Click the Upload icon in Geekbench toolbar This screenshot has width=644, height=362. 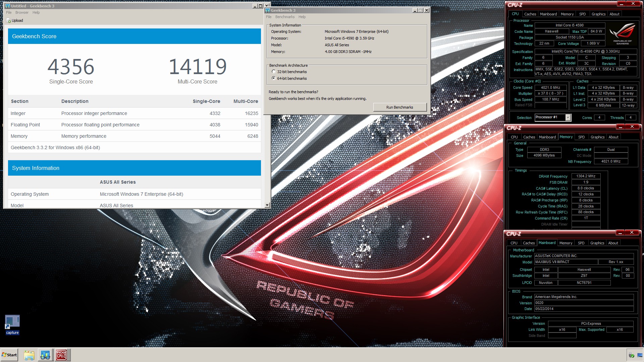click(x=9, y=20)
